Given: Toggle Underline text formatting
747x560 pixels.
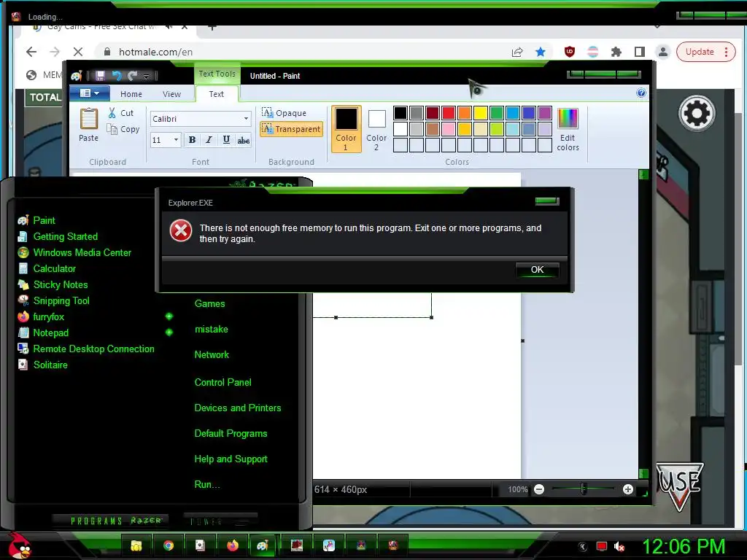Looking at the screenshot, I should pyautogui.click(x=226, y=139).
